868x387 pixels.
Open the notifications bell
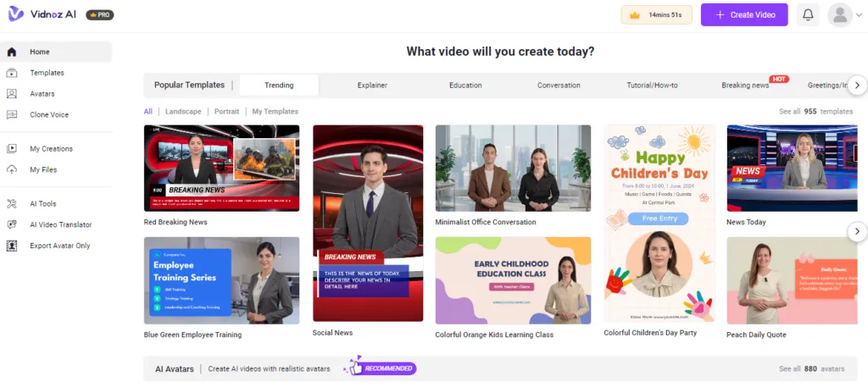tap(808, 15)
